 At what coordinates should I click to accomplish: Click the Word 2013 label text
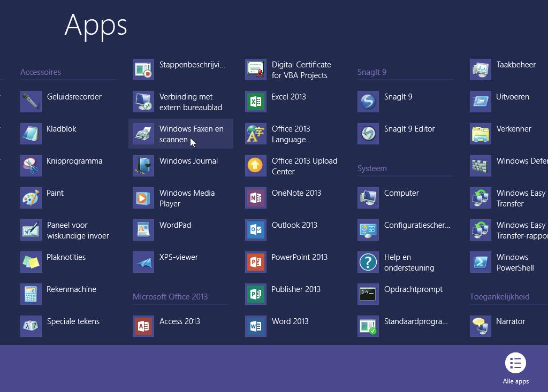[290, 321]
